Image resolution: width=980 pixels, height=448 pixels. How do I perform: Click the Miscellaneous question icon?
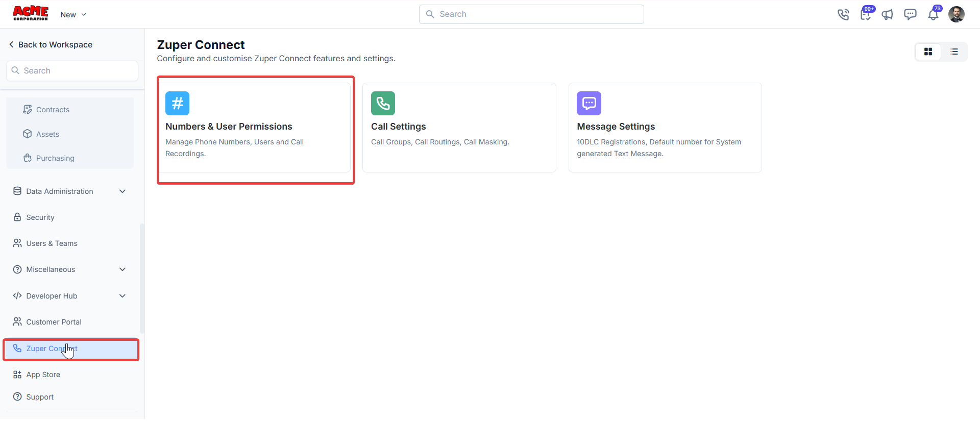point(17,269)
